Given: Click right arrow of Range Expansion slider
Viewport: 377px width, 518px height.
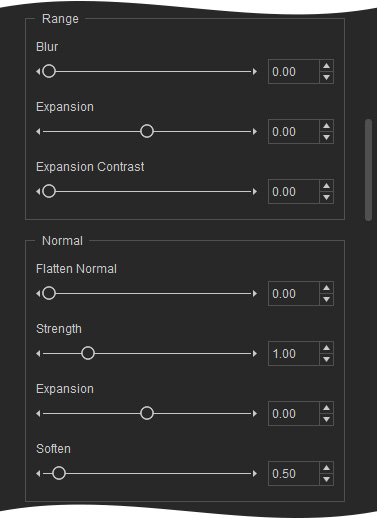Looking at the screenshot, I should click(x=255, y=132).
